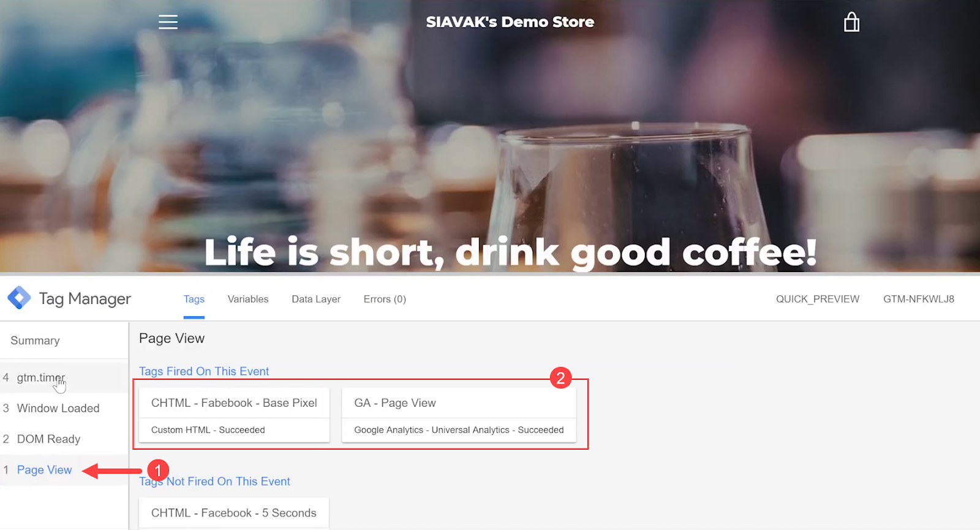Open the hamburger menu on the store page
The height and width of the screenshot is (530, 980).
point(168,22)
